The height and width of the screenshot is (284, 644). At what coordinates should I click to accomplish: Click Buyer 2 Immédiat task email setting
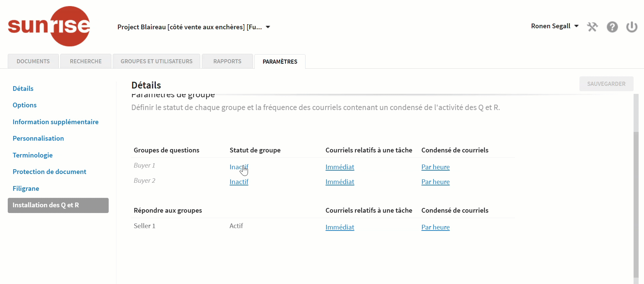[x=340, y=182]
